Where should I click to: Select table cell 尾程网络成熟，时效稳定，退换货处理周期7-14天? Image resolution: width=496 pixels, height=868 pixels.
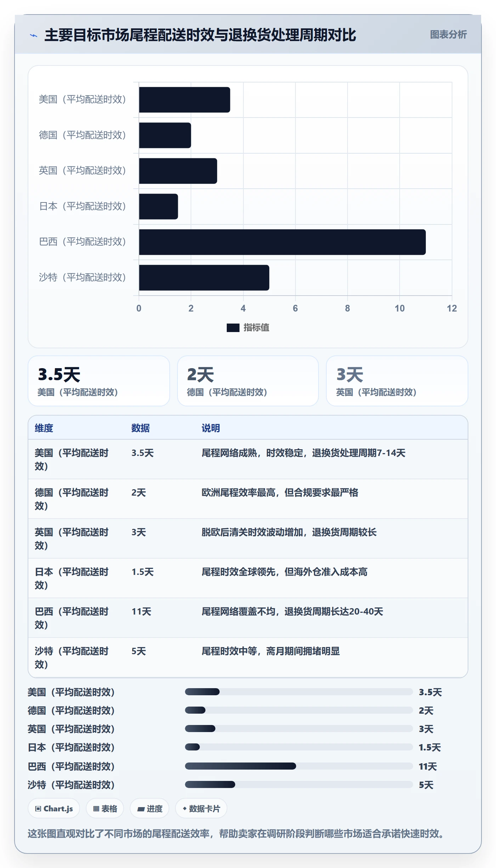tap(304, 453)
